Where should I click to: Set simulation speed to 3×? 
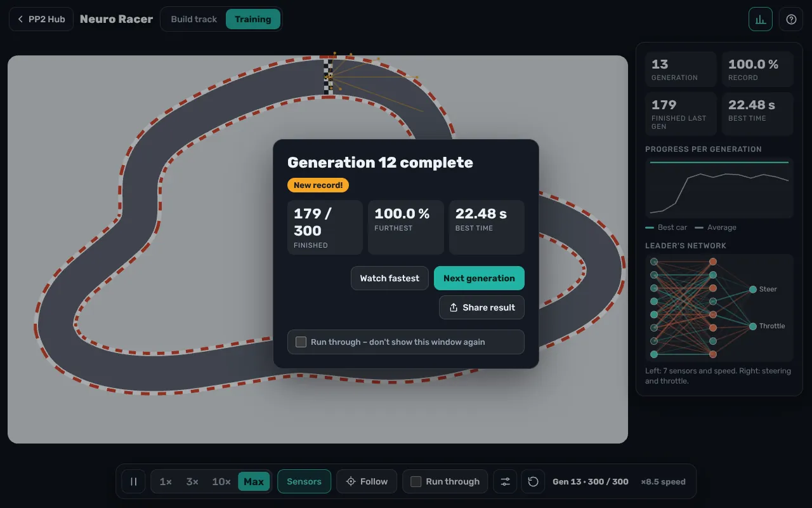pyautogui.click(x=192, y=481)
